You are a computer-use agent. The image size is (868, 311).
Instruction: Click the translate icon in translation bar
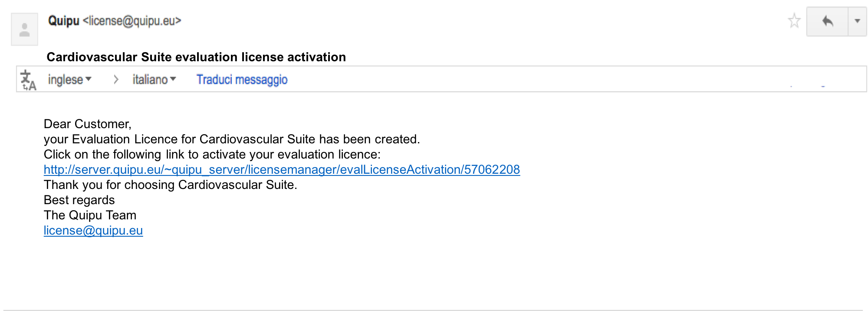point(28,80)
